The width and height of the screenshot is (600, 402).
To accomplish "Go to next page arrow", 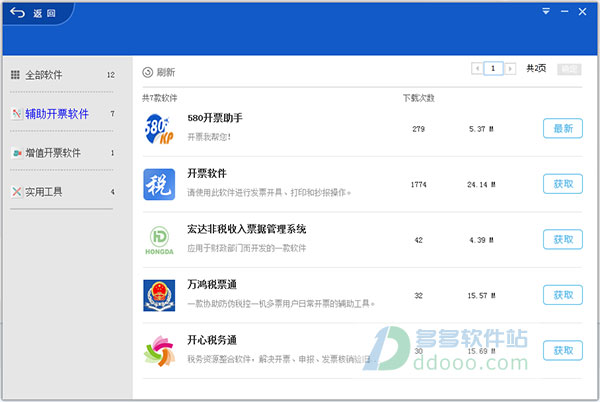I will point(510,68).
